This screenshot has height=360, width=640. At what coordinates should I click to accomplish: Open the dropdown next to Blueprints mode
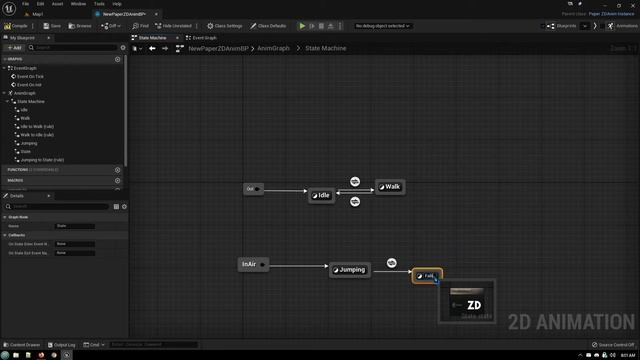click(585, 26)
